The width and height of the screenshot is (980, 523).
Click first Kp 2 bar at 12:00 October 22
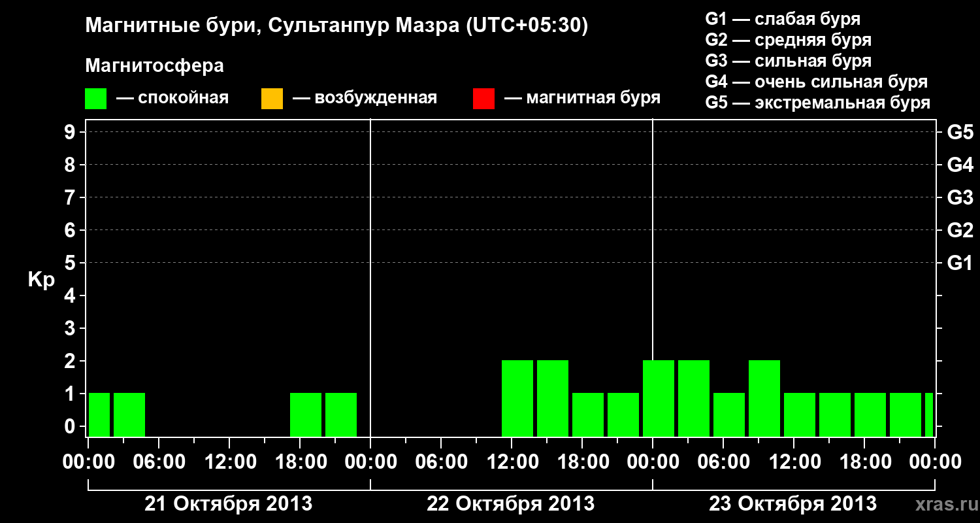pyautogui.click(x=517, y=398)
